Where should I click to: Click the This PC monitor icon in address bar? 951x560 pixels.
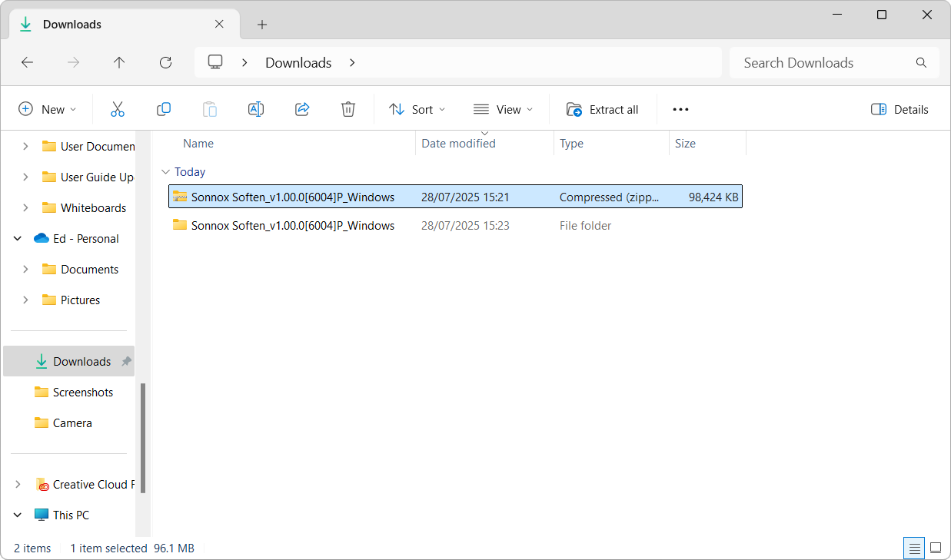pos(215,62)
